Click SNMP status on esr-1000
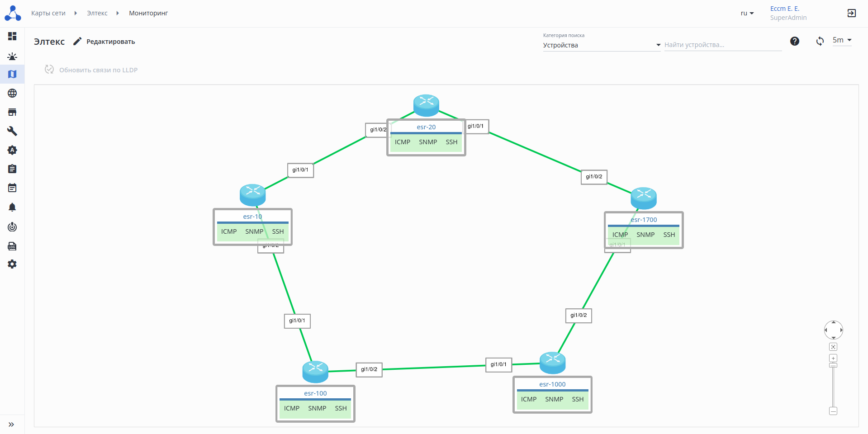The width and height of the screenshot is (868, 434). click(x=554, y=399)
